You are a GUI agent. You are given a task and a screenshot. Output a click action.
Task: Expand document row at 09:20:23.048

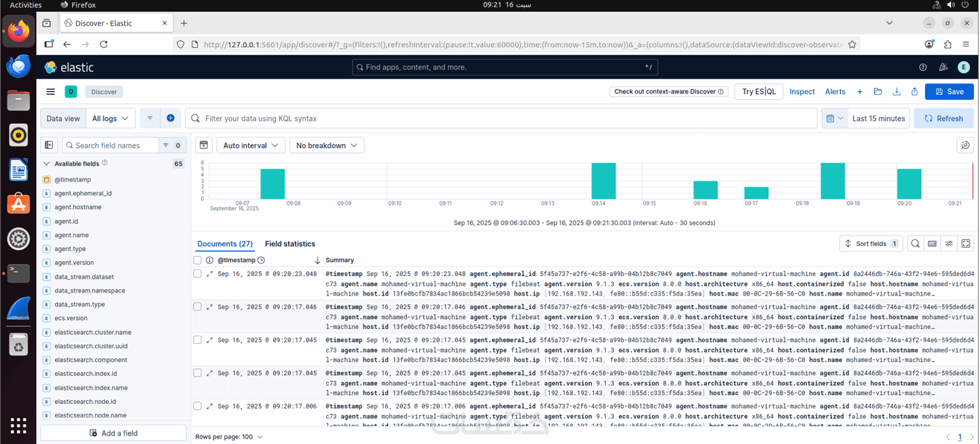click(209, 274)
